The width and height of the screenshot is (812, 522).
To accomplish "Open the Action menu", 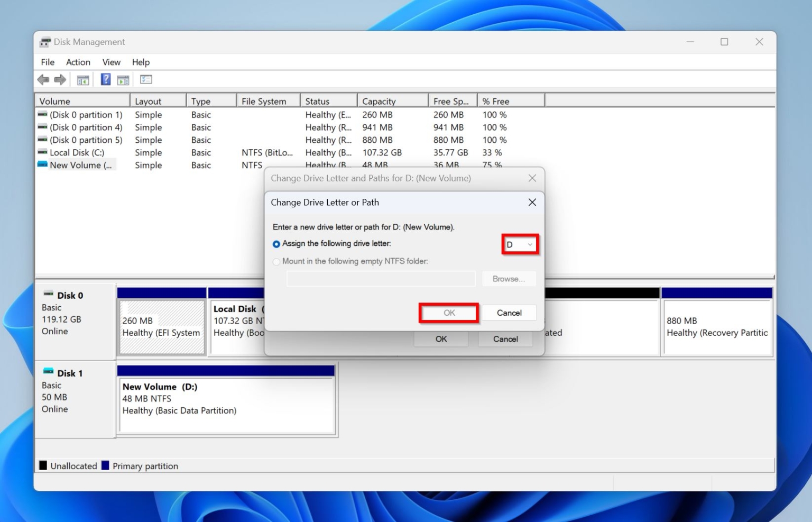I will (78, 62).
